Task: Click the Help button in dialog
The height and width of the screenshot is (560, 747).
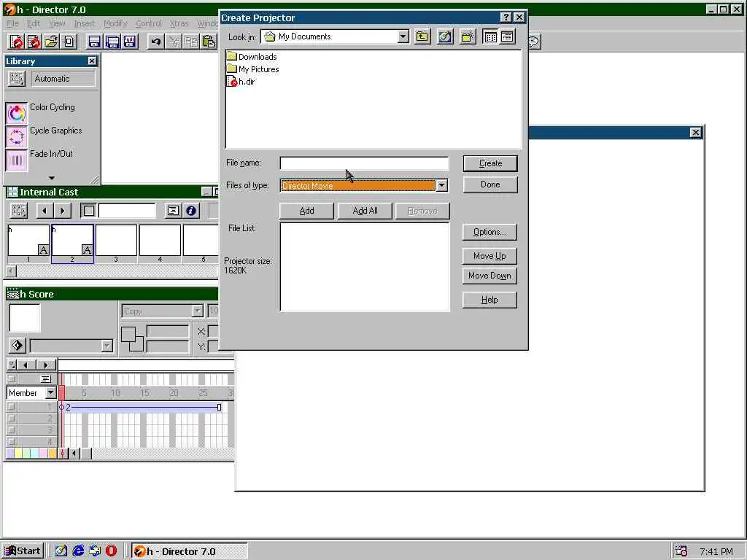Action: [x=489, y=300]
